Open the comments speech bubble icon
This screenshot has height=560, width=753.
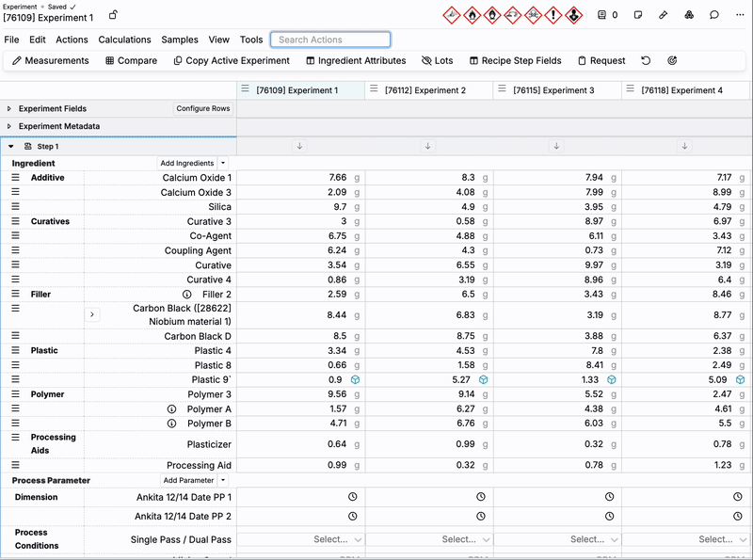(x=714, y=15)
